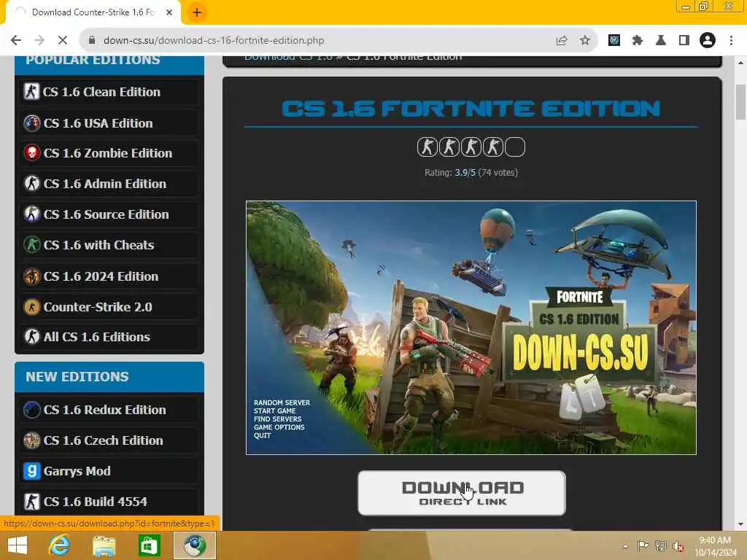Select the Download Counter-Strike 1.6 browser tab

point(93,12)
